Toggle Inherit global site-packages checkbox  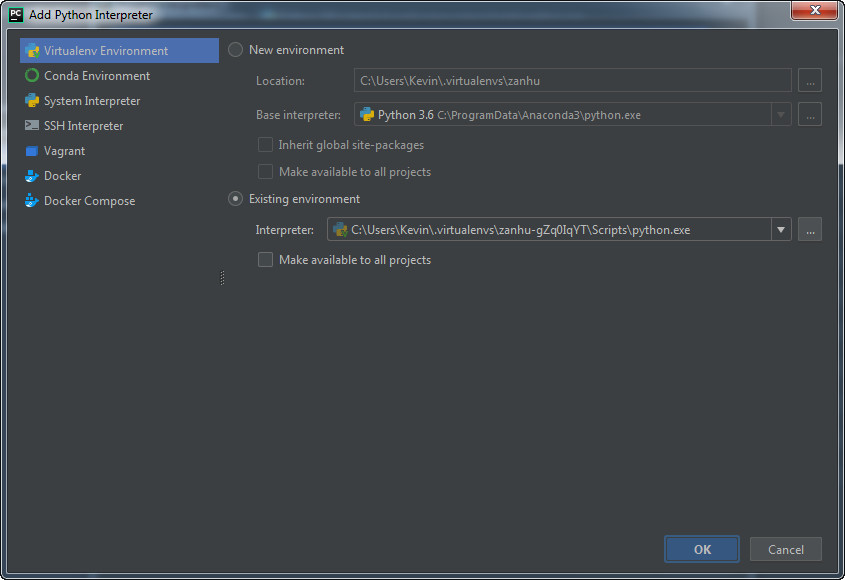click(265, 145)
